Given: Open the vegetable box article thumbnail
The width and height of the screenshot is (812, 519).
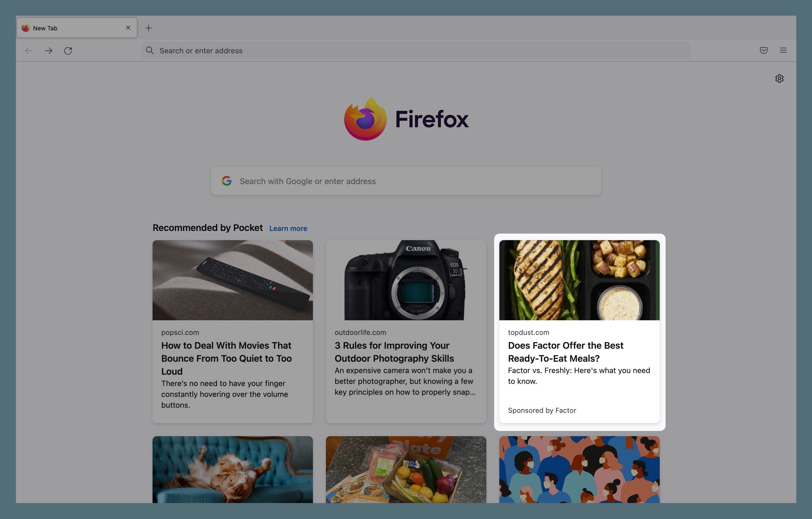Looking at the screenshot, I should pyautogui.click(x=406, y=469).
